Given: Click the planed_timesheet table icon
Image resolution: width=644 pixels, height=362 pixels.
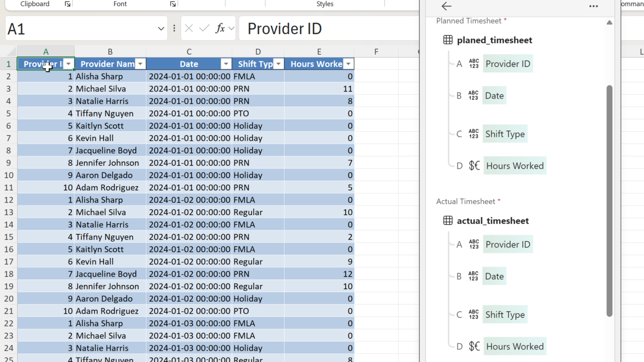Looking at the screenshot, I should click(448, 40).
